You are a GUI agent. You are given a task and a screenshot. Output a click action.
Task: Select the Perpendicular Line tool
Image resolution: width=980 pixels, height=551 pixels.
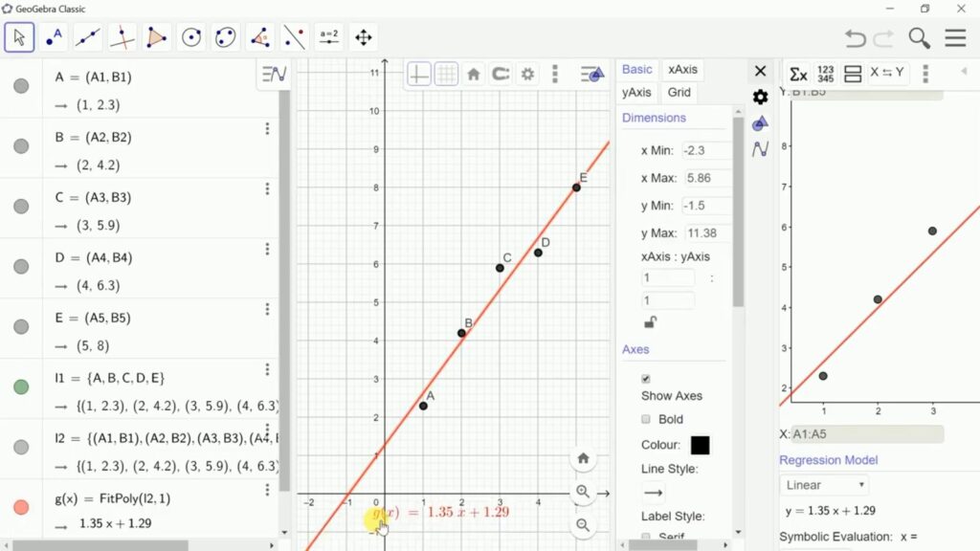(122, 37)
